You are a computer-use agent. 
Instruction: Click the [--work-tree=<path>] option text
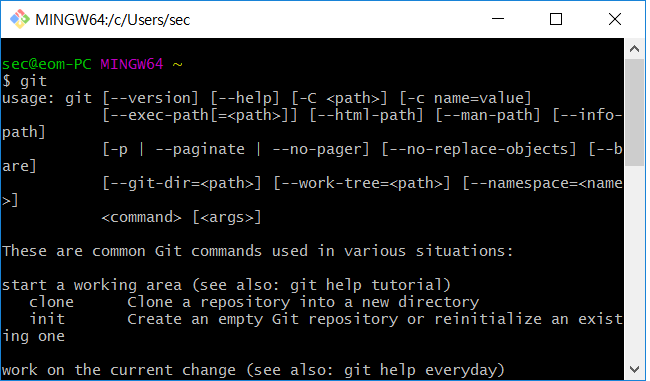coord(362,183)
